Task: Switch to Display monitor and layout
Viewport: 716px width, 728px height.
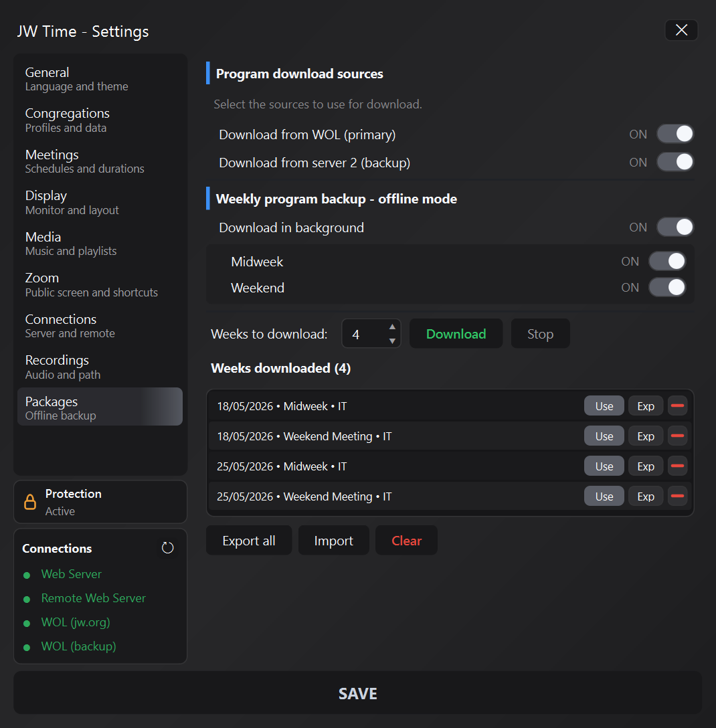Action: click(100, 203)
